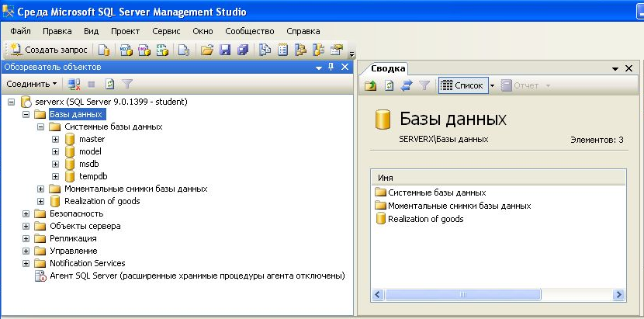The width and height of the screenshot is (644, 319).
Task: Open a new DMX query icon
Action: [x=144, y=50]
